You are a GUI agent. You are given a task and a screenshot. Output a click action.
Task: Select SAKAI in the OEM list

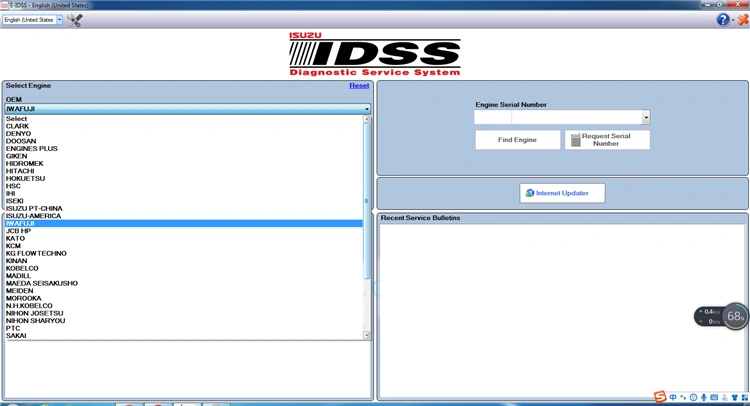pyautogui.click(x=184, y=336)
